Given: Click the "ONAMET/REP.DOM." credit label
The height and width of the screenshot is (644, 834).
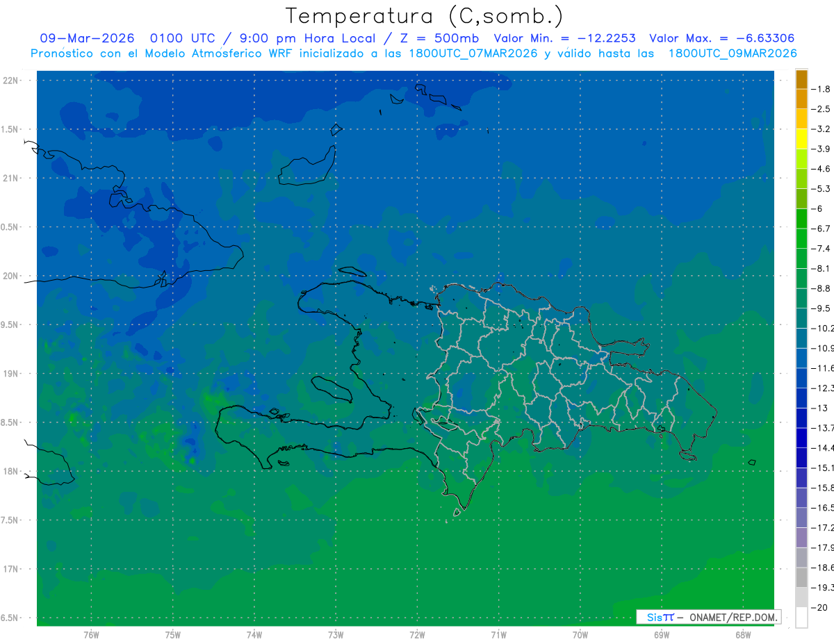Looking at the screenshot, I should pos(733,617).
